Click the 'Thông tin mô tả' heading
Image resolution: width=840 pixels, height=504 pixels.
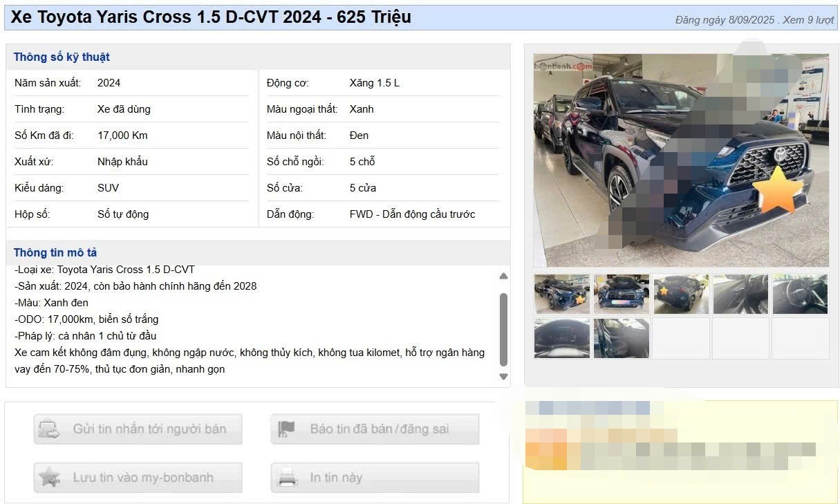point(55,252)
